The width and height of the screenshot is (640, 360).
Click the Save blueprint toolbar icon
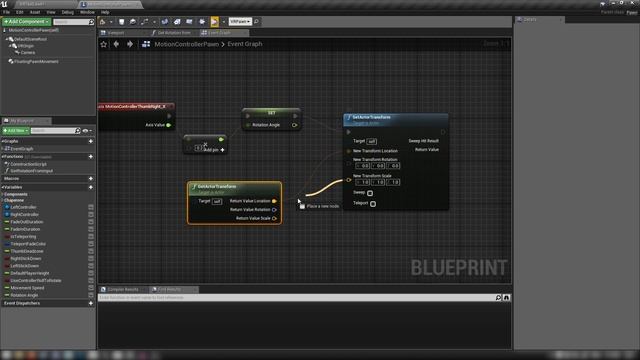click(x=121, y=22)
